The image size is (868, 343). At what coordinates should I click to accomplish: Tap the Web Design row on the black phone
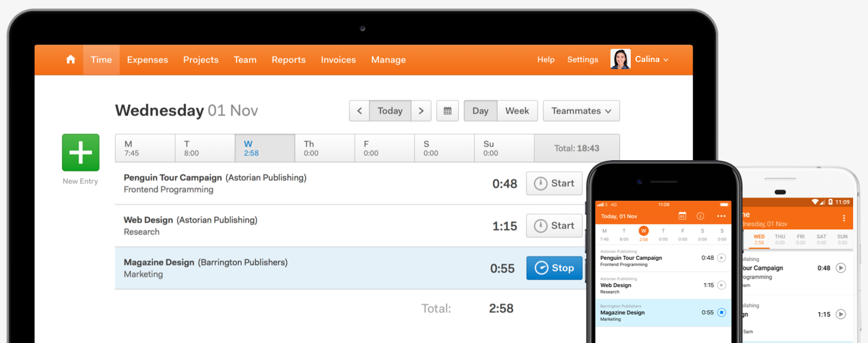[x=663, y=286]
